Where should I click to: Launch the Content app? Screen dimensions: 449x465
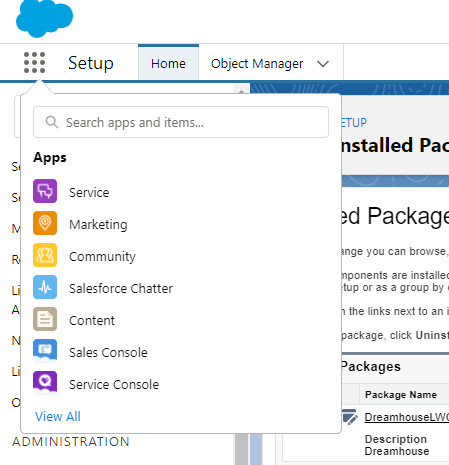click(92, 320)
